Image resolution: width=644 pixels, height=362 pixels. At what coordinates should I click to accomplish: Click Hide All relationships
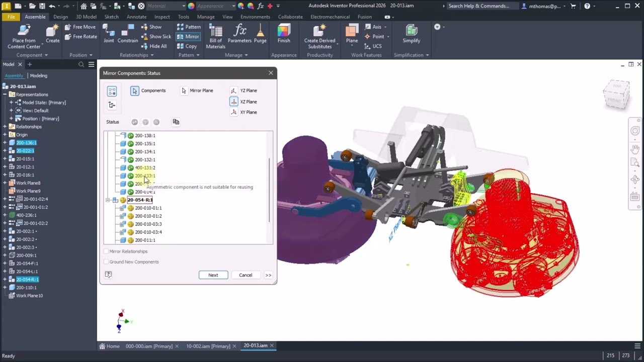[x=153, y=46]
